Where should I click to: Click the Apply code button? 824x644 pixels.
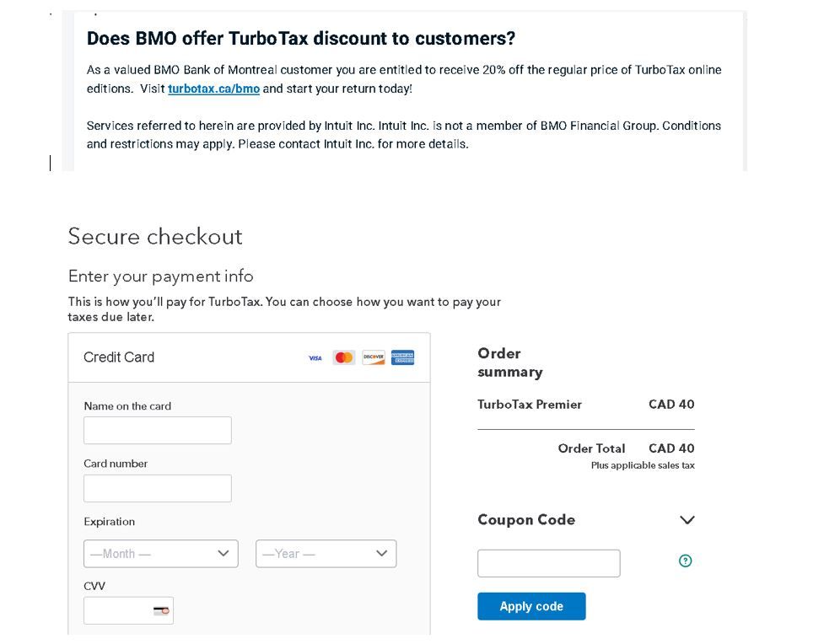coord(531,606)
